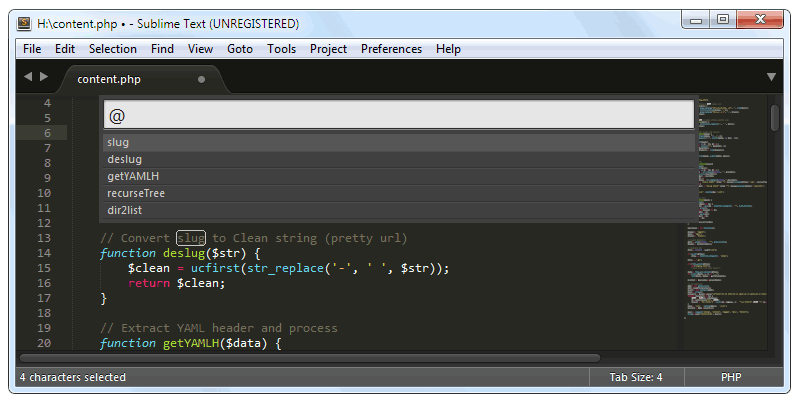Click line number 20 in gutter
This screenshot has height=400, width=800.
(x=44, y=343)
